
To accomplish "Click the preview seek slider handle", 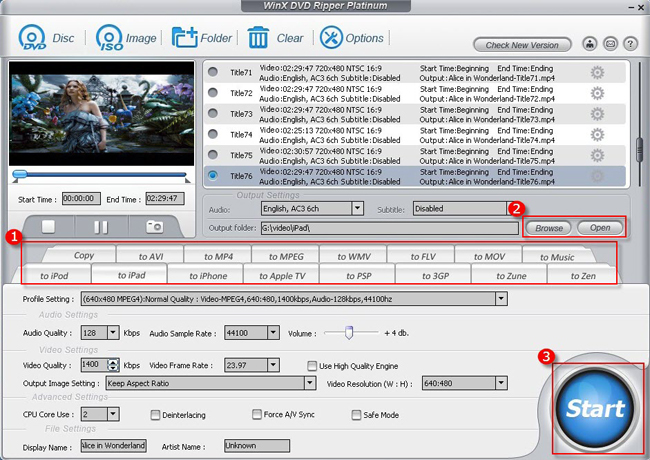I will pos(19,174).
